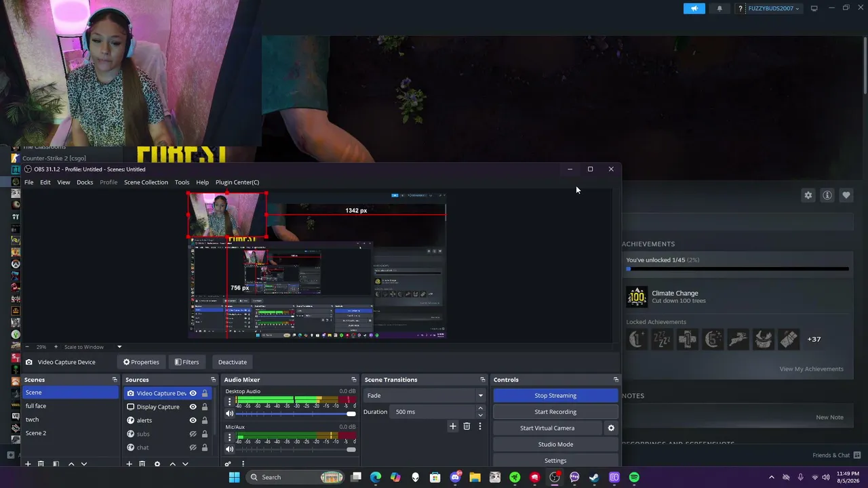Open Steam game settings gear icon
This screenshot has width=868, height=488.
coord(808,195)
